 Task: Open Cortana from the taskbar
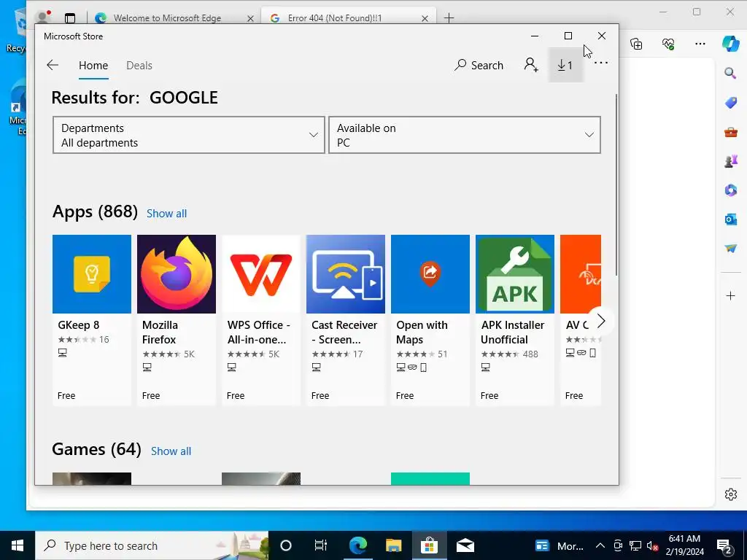(x=286, y=545)
